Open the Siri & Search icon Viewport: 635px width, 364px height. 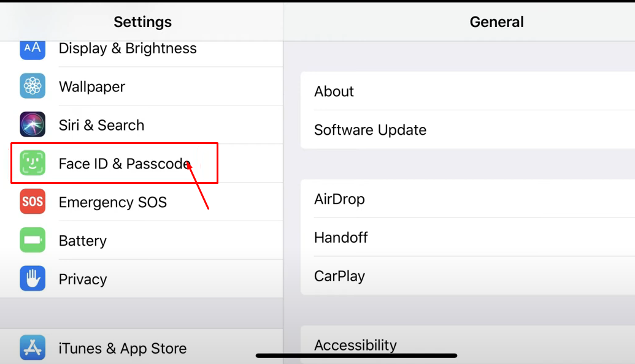(33, 124)
